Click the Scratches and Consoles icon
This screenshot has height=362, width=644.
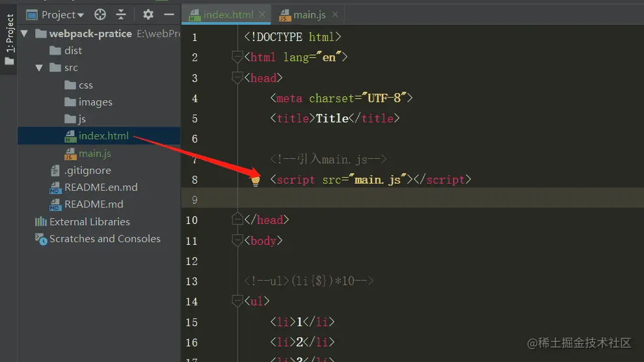pyautogui.click(x=41, y=239)
